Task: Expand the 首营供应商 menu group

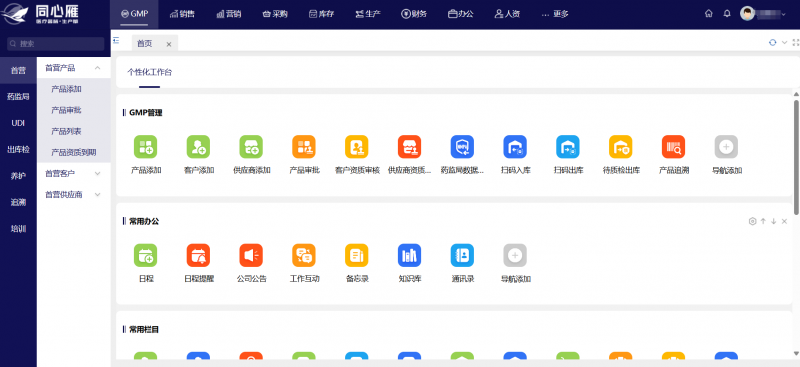Action: pyautogui.click(x=97, y=194)
